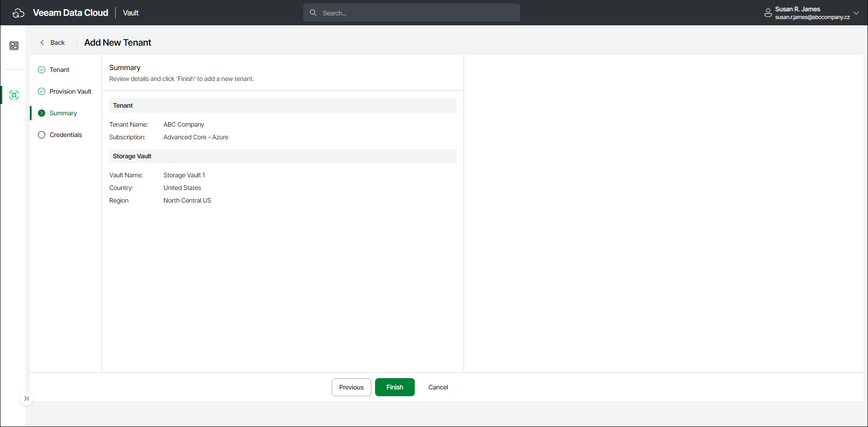Image resolution: width=868 pixels, height=427 pixels.
Task: Open the dashboard icon in sidebar
Action: pos(14,46)
